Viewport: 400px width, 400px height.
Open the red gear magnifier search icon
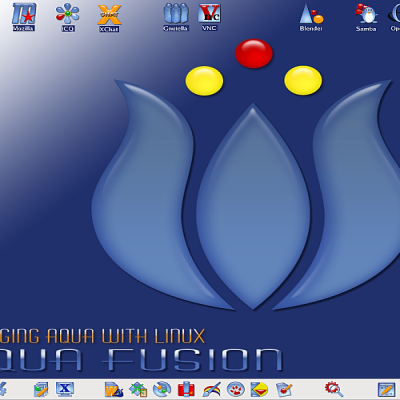click(x=334, y=389)
